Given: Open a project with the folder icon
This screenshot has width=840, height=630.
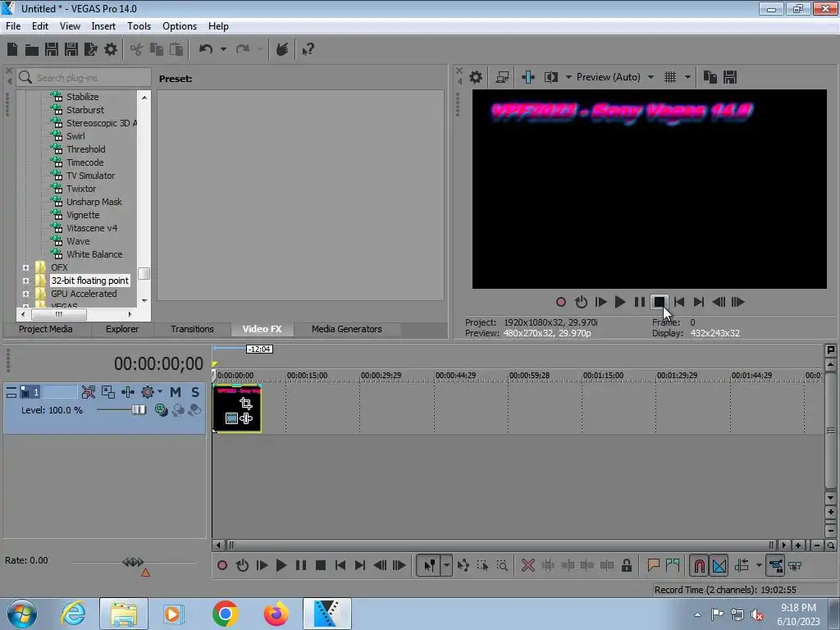Looking at the screenshot, I should pos(32,50).
